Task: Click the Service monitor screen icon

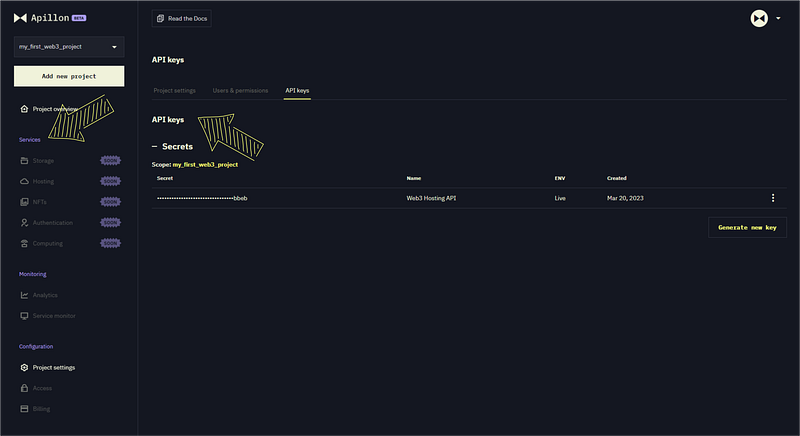Action: (x=24, y=316)
